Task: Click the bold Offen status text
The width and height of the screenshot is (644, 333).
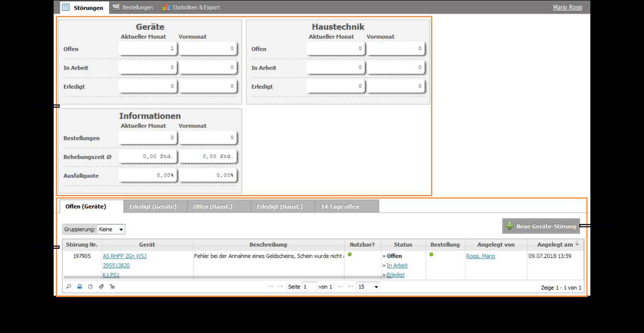Action: 395,256
